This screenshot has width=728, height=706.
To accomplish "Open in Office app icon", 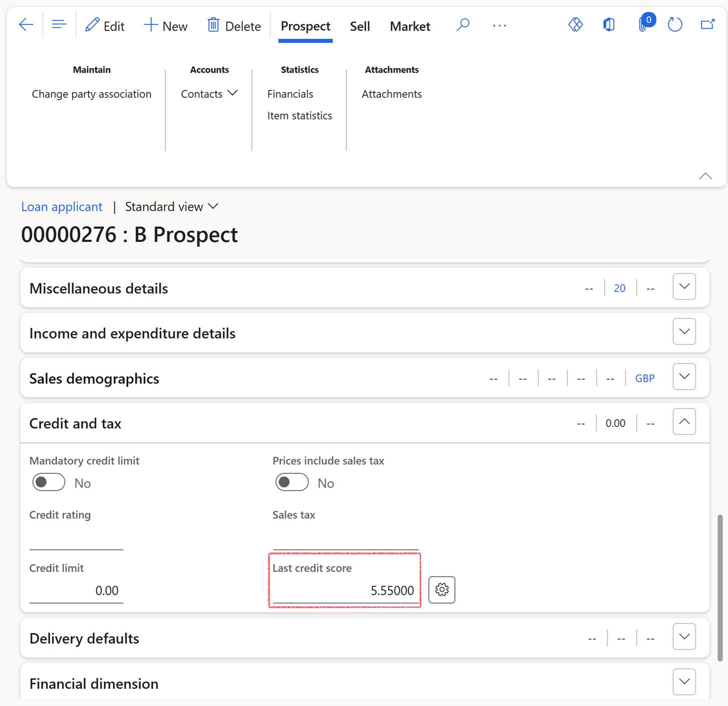I will click(x=609, y=25).
